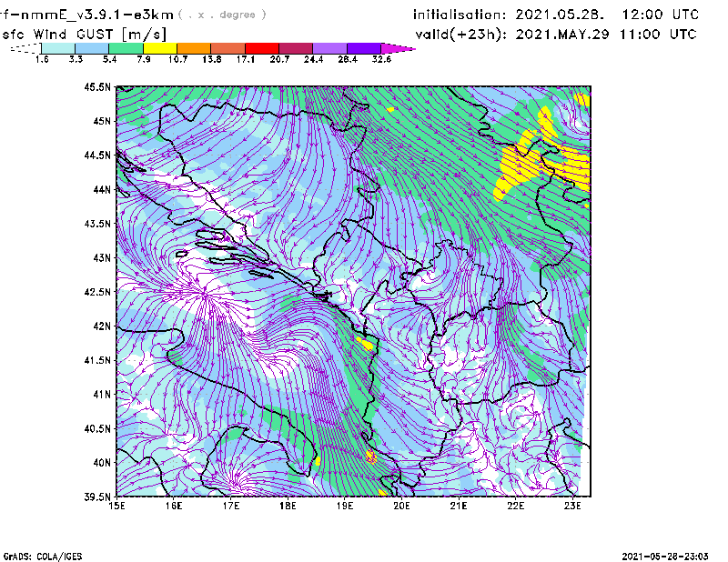This screenshot has height=562, width=728.
Task: Click the 45.5N latitude label
Action: point(97,86)
